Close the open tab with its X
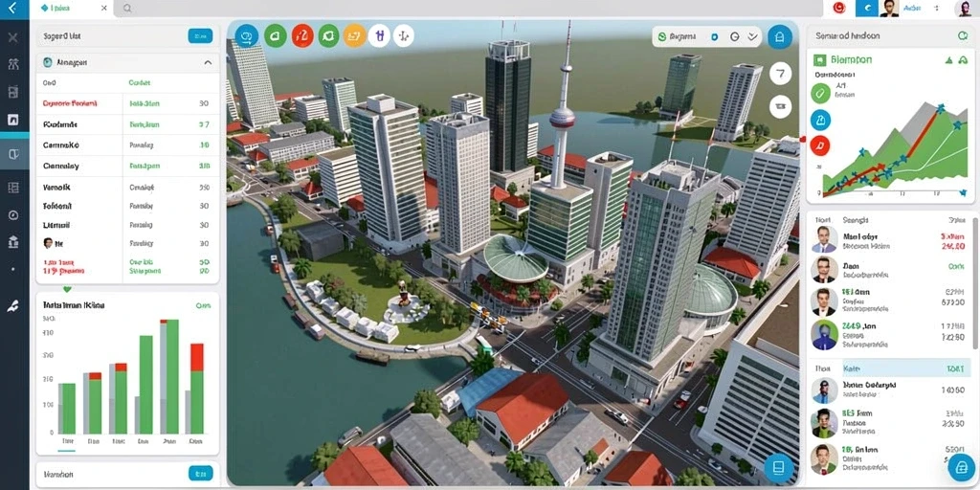Screen dimensions: 980x490 click(x=103, y=8)
